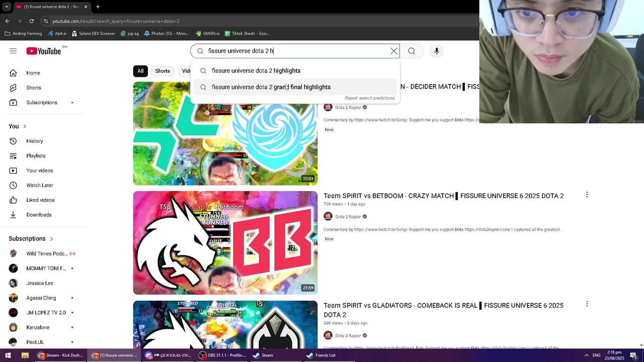Click the magnifier search button
Viewport: 644px width, 362px height.
point(412,51)
